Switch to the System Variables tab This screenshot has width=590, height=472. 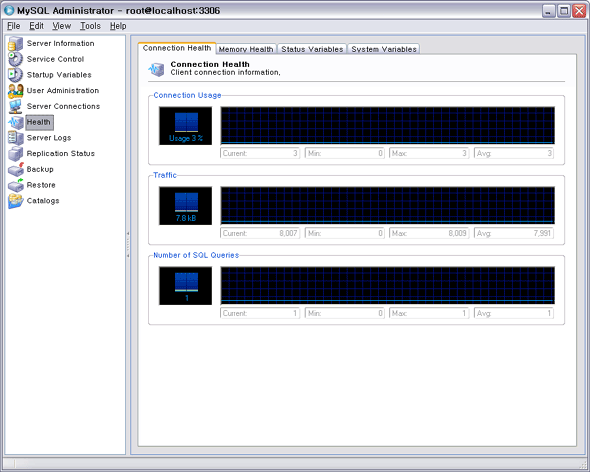click(384, 49)
